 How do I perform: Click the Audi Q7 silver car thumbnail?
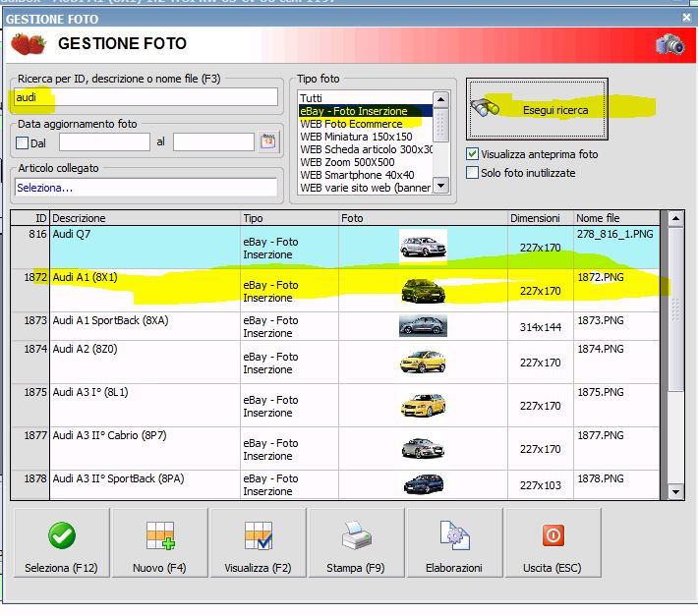[x=423, y=247]
